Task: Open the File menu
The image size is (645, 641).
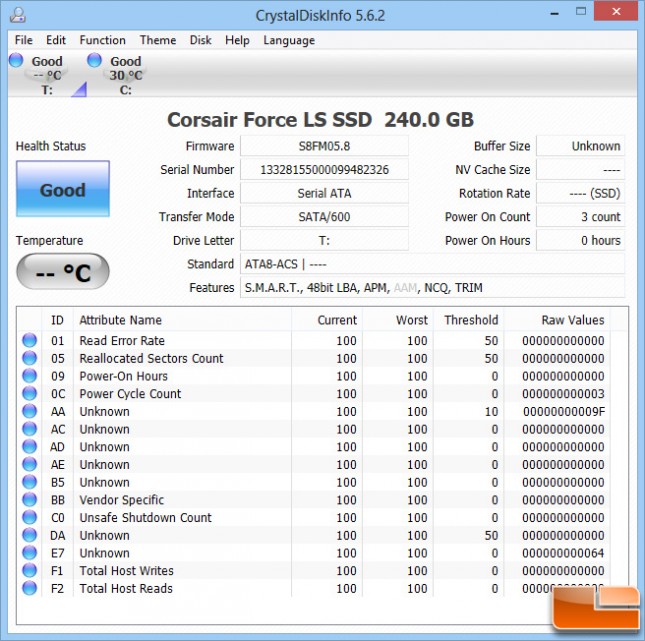Action: pyautogui.click(x=23, y=40)
